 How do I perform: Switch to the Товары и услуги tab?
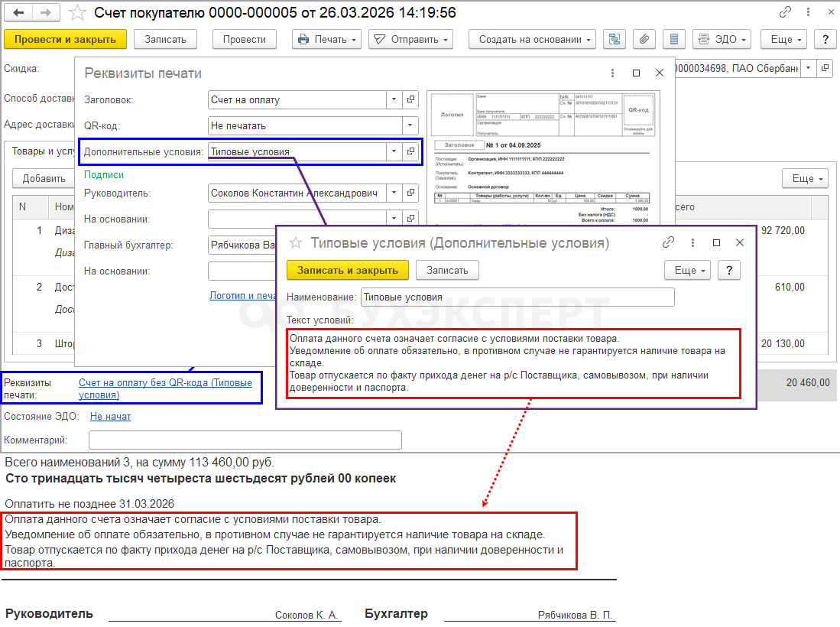pyautogui.click(x=42, y=151)
